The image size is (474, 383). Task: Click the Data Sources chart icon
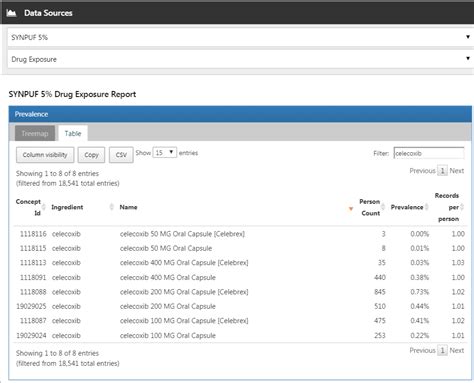point(11,13)
